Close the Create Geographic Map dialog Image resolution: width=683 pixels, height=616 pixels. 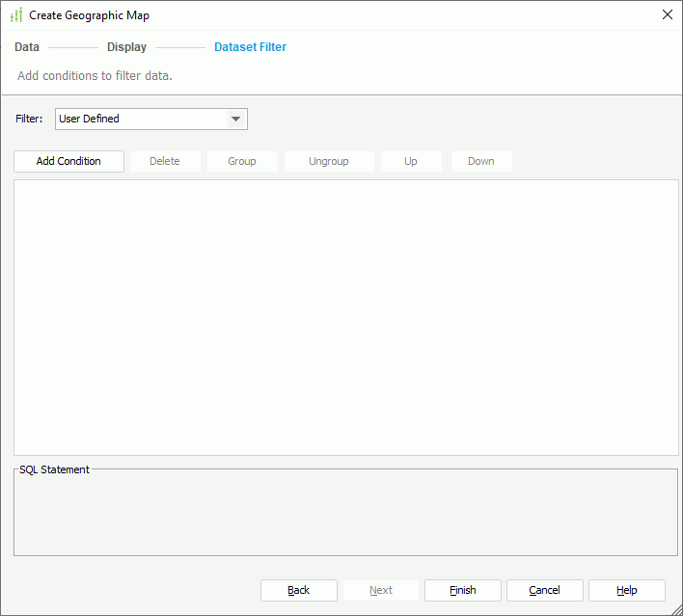coord(667,14)
